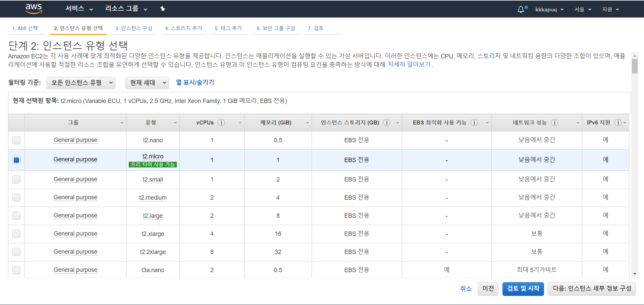Go to step 3. 인스턴스 구성
The image size is (644, 305).
click(x=134, y=28)
